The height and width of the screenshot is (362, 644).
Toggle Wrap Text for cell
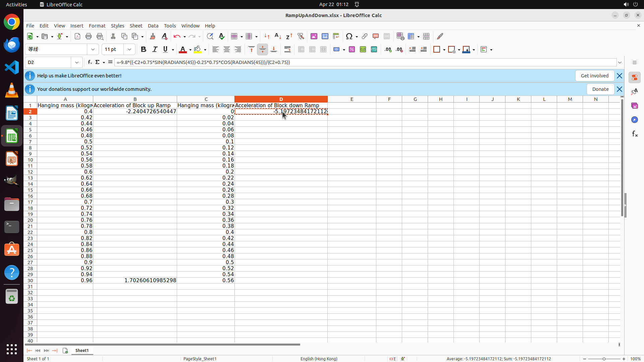[287, 50]
